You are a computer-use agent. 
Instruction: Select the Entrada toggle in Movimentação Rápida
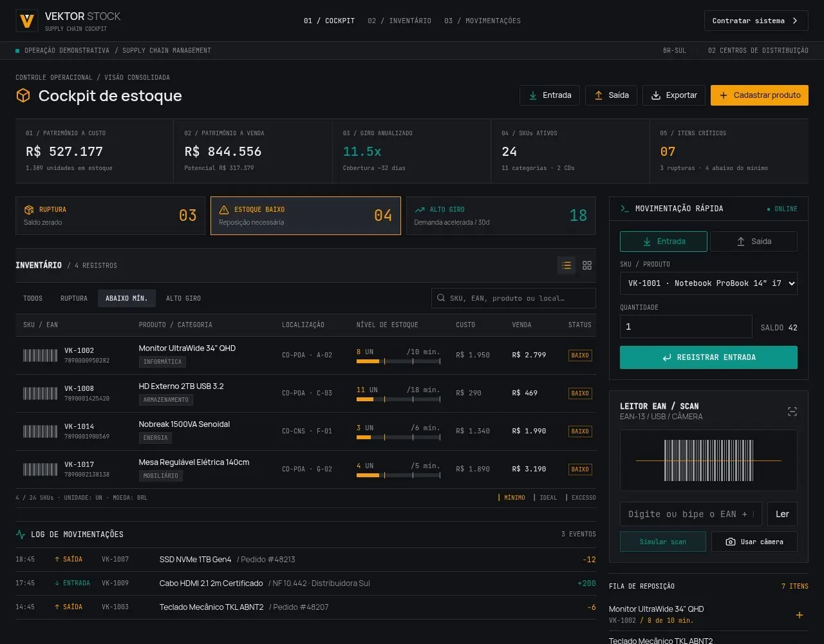point(664,241)
